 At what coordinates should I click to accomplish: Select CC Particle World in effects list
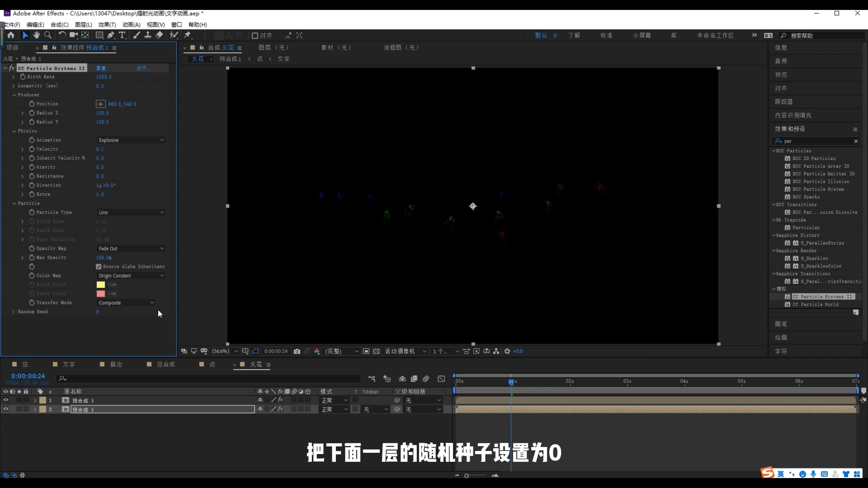(815, 304)
